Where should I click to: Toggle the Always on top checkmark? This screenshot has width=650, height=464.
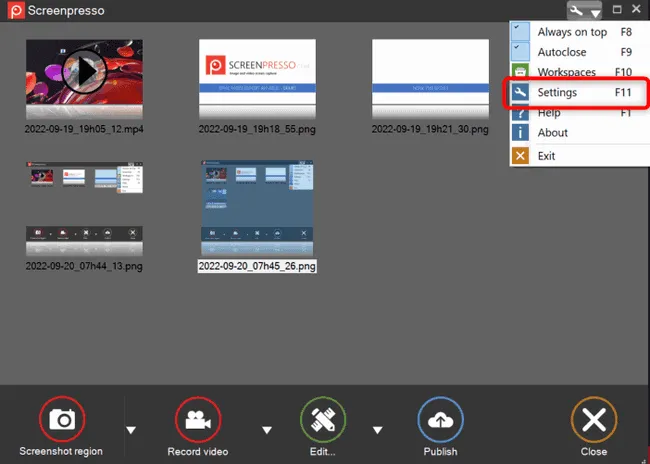tap(520, 32)
